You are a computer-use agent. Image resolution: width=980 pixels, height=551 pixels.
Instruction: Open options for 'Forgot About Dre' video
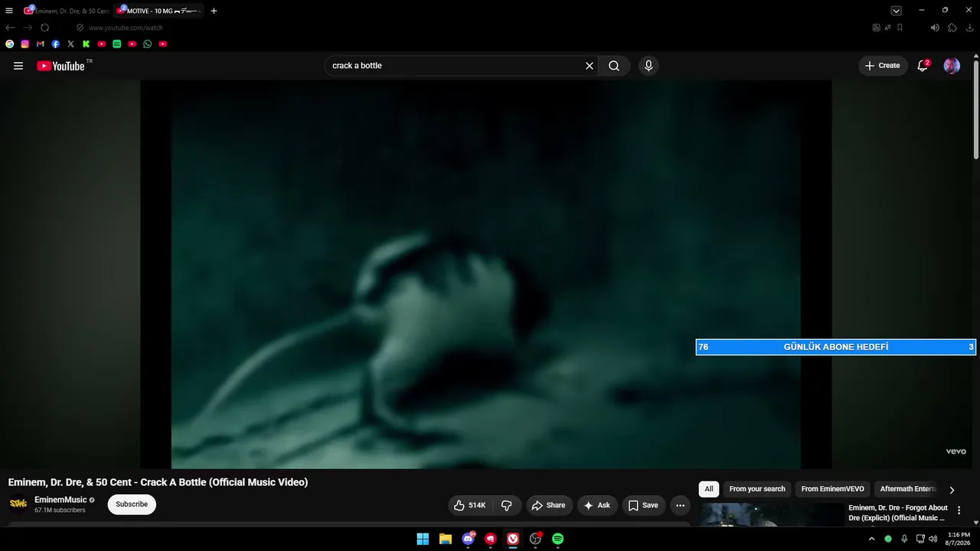click(959, 510)
